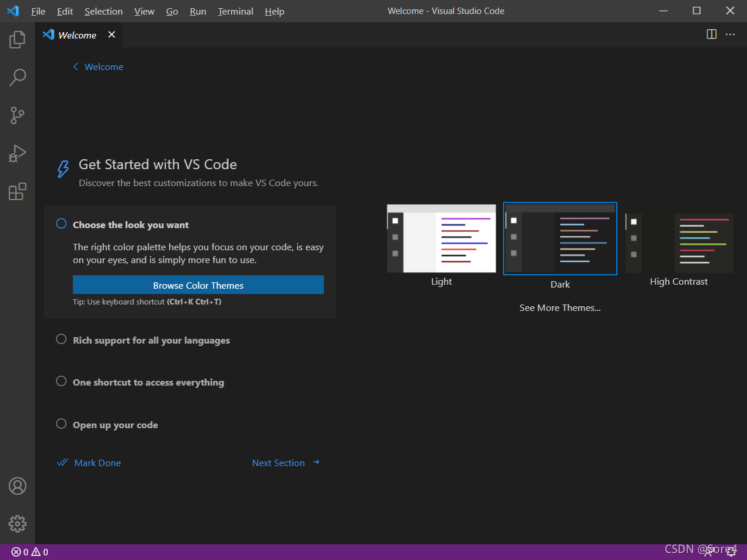This screenshot has width=747, height=560.
Task: Click the Mark Done link
Action: click(97, 463)
